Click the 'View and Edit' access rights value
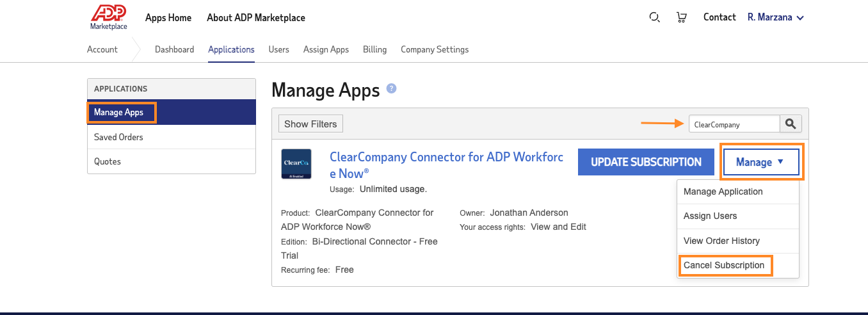 (x=558, y=227)
